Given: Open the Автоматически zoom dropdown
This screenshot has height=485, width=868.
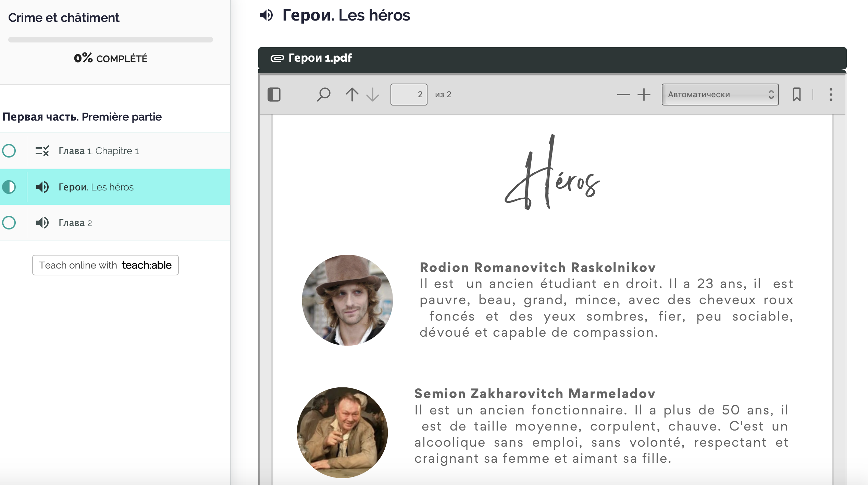Looking at the screenshot, I should point(720,95).
